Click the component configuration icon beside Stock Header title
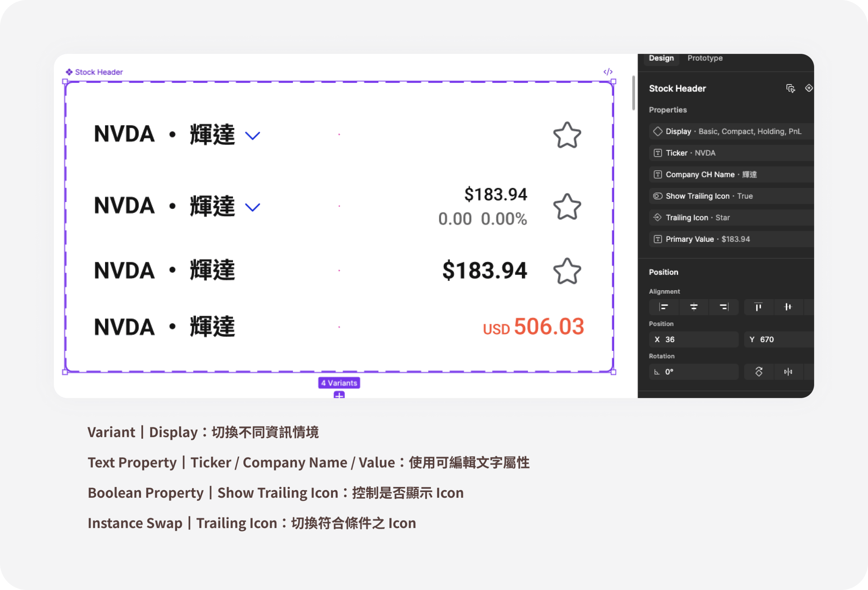This screenshot has width=868, height=590. point(791,88)
